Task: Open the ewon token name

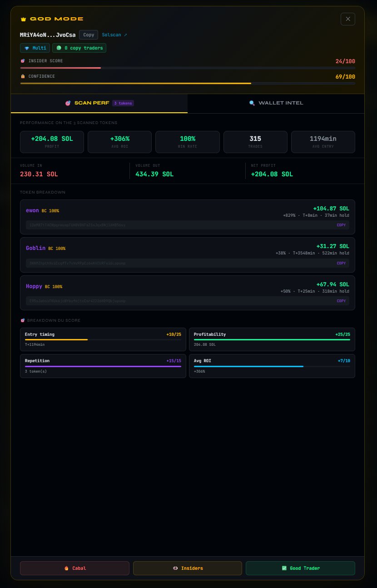Action: pos(32,210)
